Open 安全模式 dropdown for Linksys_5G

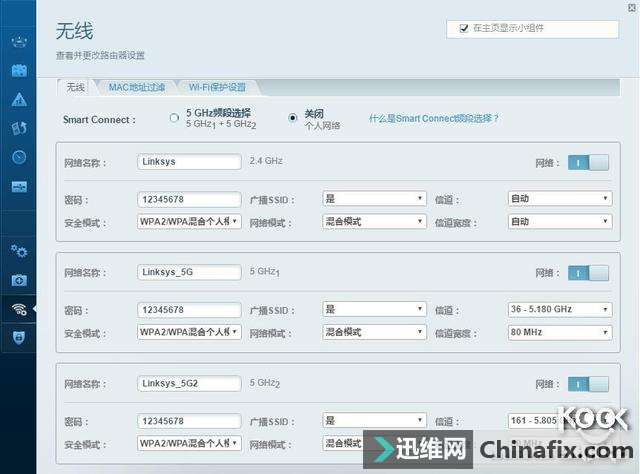click(189, 332)
